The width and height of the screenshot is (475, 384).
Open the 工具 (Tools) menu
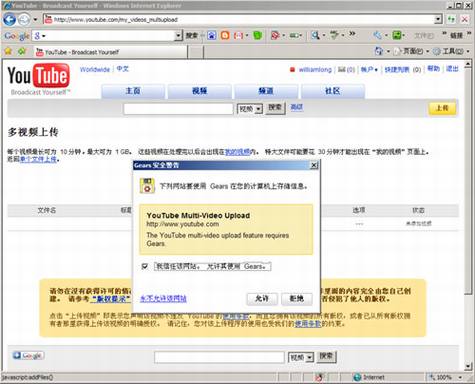451,51
